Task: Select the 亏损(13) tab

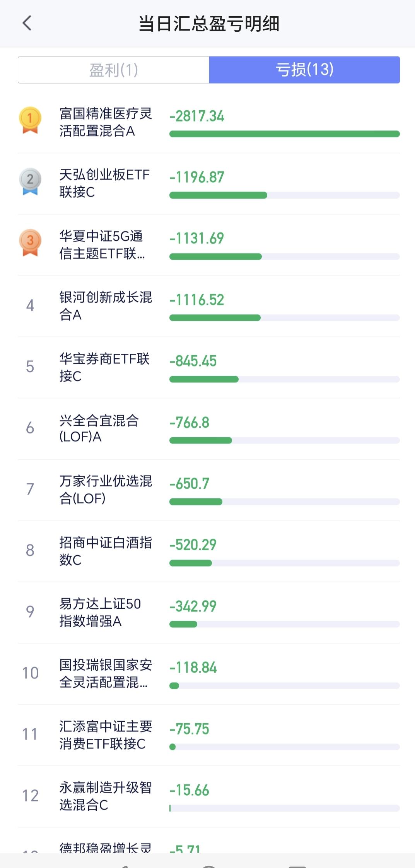Action: coord(304,70)
